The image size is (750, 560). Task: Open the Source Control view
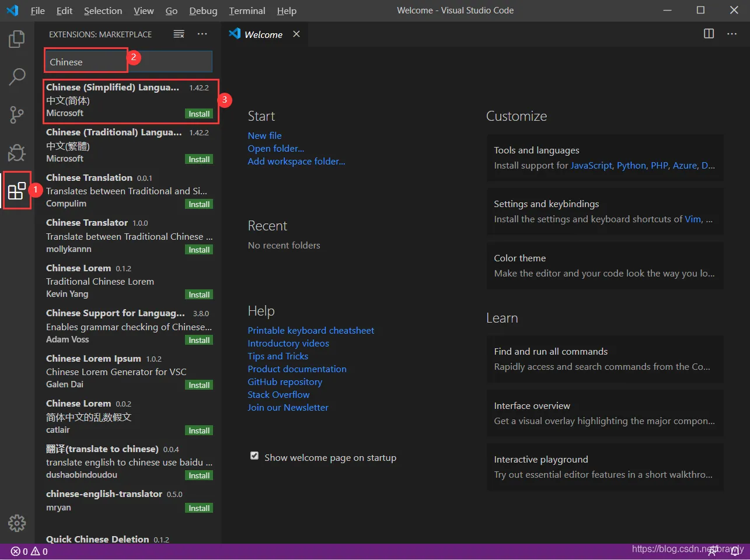point(17,115)
